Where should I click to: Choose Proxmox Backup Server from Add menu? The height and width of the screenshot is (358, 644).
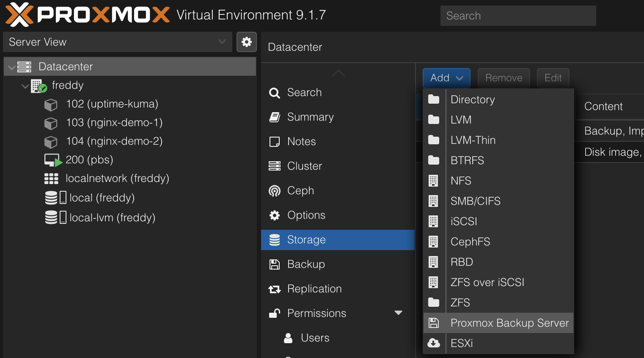click(x=509, y=323)
